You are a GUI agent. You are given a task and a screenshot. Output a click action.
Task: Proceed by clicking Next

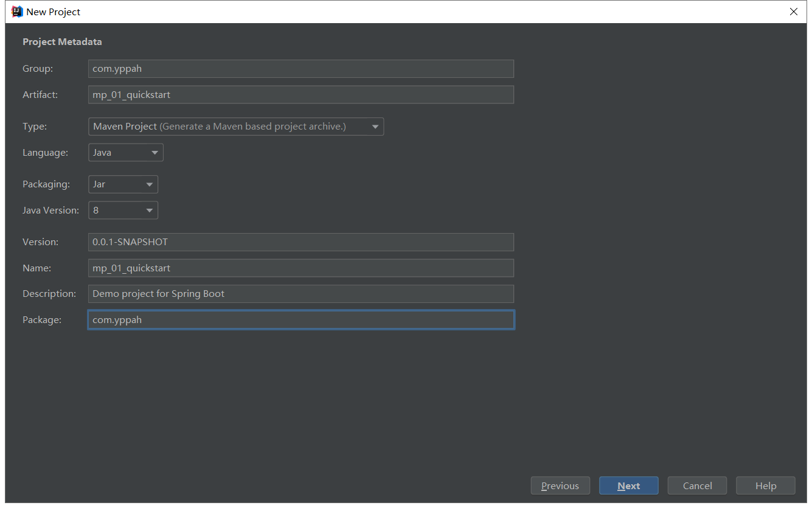[x=628, y=485]
